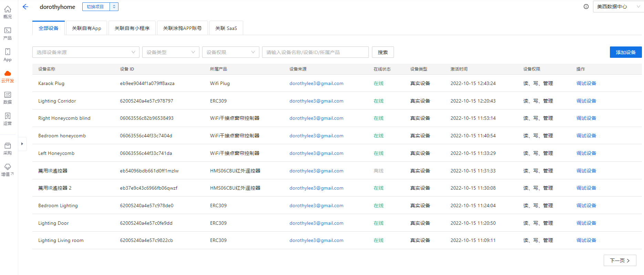Image resolution: width=644 pixels, height=275 pixels.
Task: Select device ID 62005240a4e57c978797
Action: point(146,101)
